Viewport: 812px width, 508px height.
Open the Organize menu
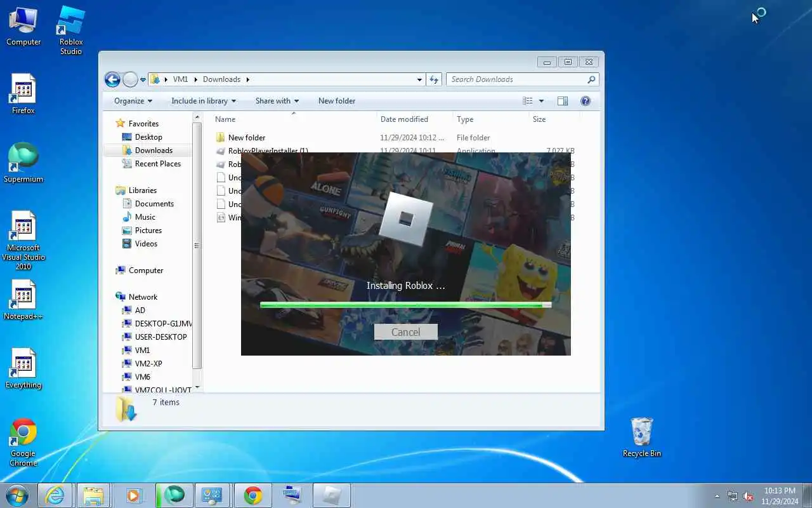click(x=133, y=101)
